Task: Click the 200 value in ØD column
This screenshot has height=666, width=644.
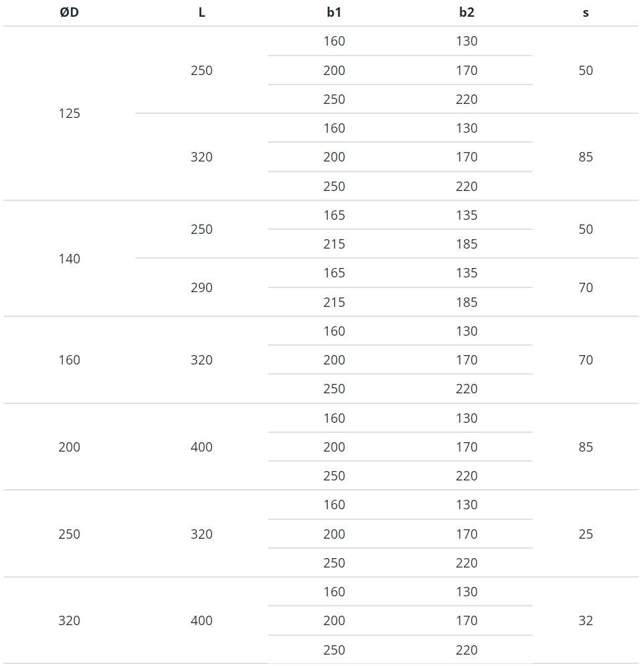Action: [x=69, y=447]
